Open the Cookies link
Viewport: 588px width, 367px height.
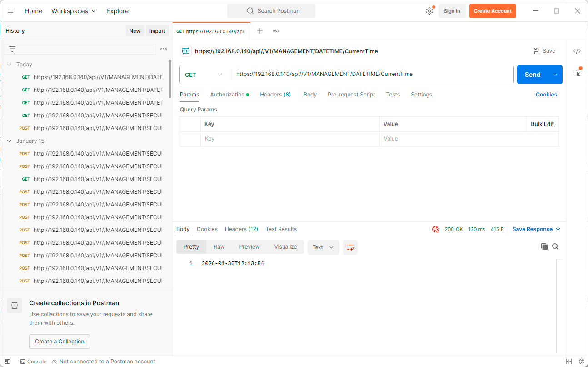(546, 95)
